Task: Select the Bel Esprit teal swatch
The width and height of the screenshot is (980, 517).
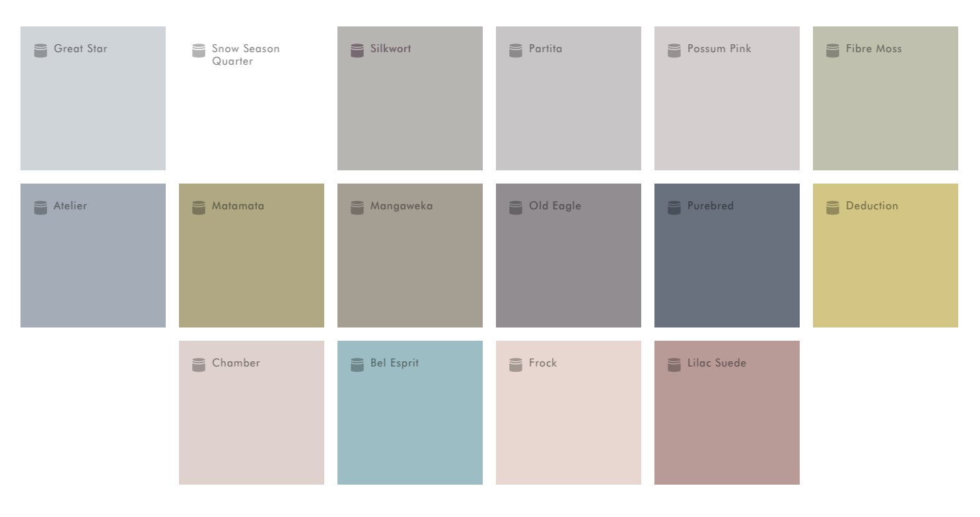Action: 410,423
